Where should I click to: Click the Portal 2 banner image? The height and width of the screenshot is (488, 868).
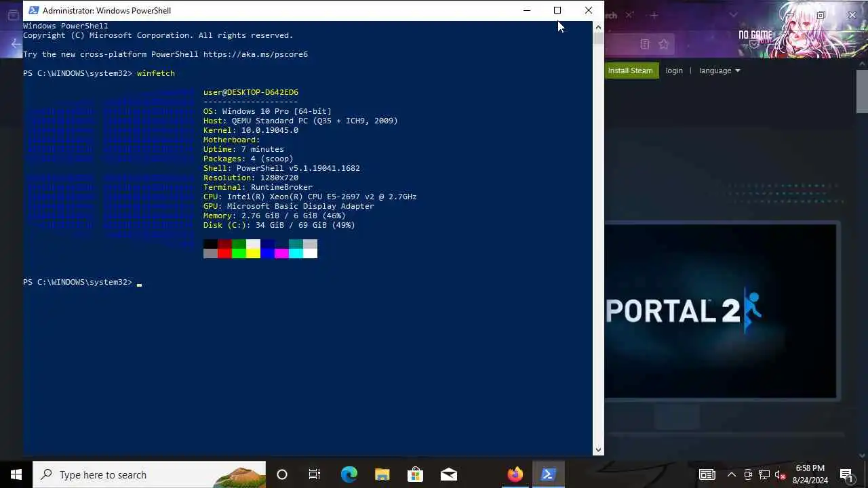point(721,311)
